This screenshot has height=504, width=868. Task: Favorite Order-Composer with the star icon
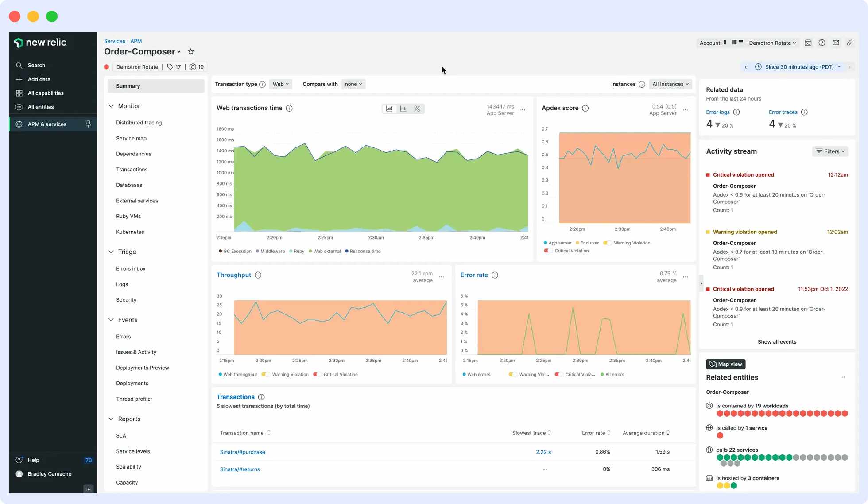191,52
